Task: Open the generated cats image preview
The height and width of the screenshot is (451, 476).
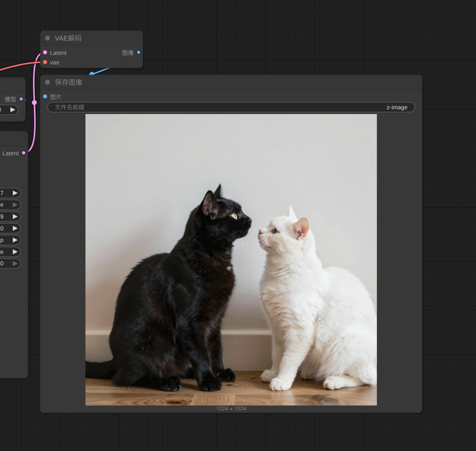Action: click(x=231, y=260)
